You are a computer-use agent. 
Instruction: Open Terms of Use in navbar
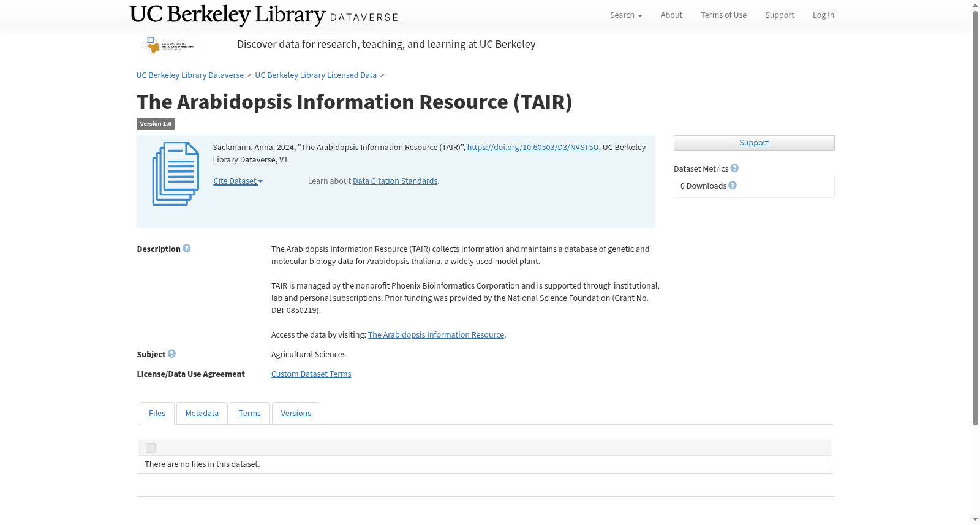[x=723, y=15]
